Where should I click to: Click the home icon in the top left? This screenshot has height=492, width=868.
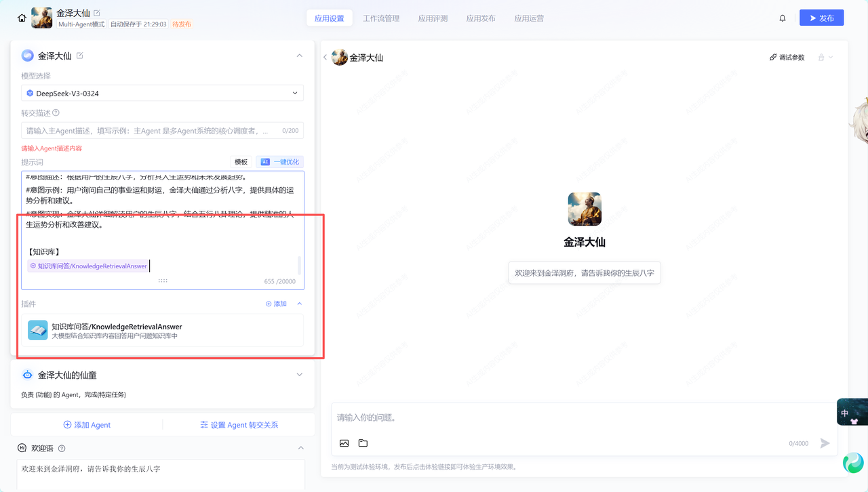point(22,18)
